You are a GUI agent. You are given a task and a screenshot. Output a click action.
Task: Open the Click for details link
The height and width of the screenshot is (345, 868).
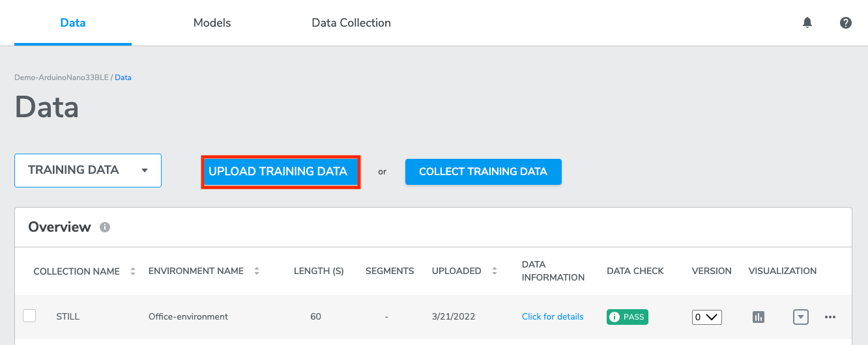point(553,317)
